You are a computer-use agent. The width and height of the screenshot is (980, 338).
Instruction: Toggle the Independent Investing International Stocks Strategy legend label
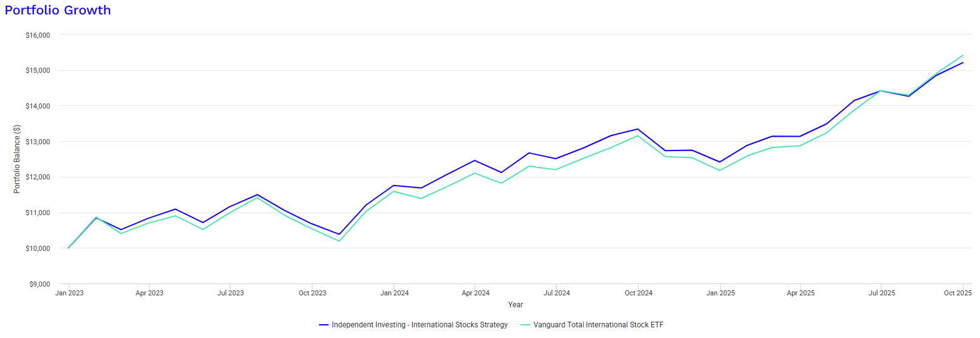419,325
